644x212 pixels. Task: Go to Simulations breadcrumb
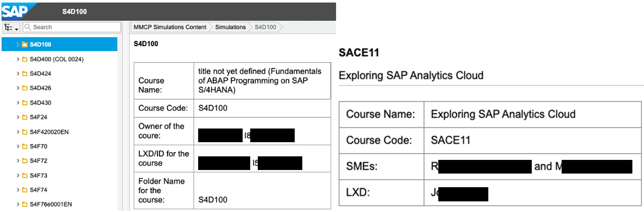click(x=230, y=27)
